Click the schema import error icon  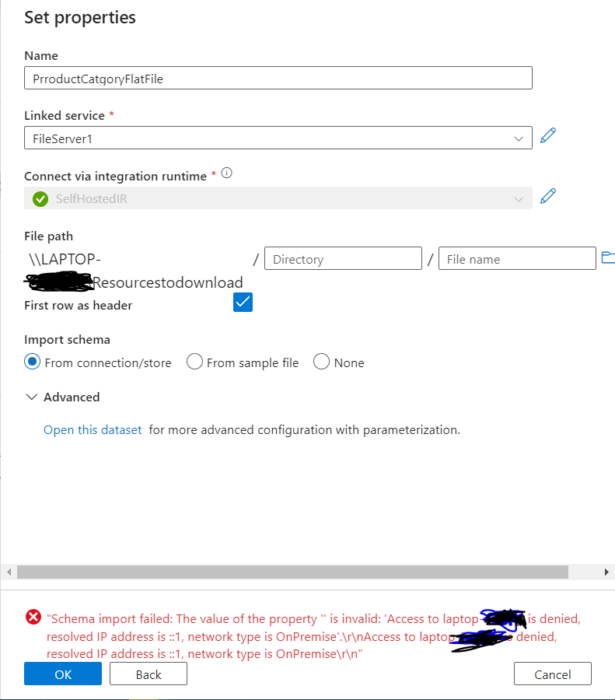click(x=33, y=618)
